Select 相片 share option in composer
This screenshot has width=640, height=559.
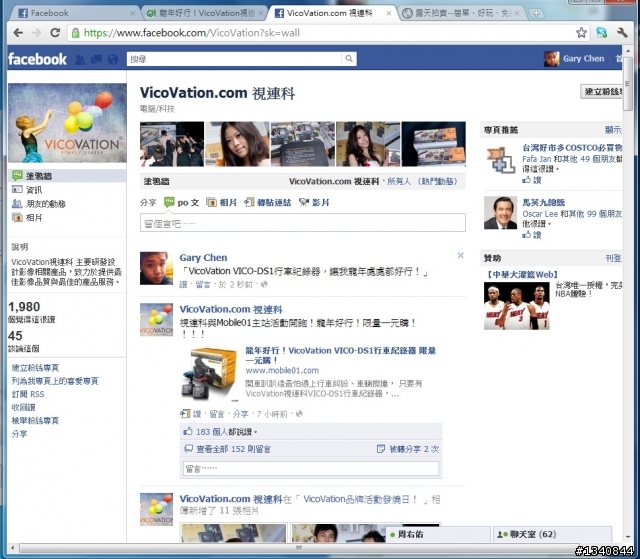(x=222, y=202)
